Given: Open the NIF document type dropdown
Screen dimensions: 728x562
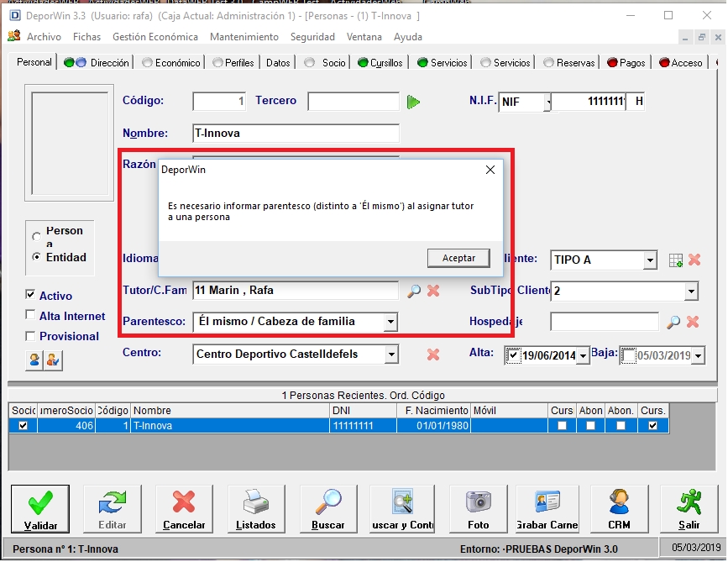Looking at the screenshot, I should (547, 102).
